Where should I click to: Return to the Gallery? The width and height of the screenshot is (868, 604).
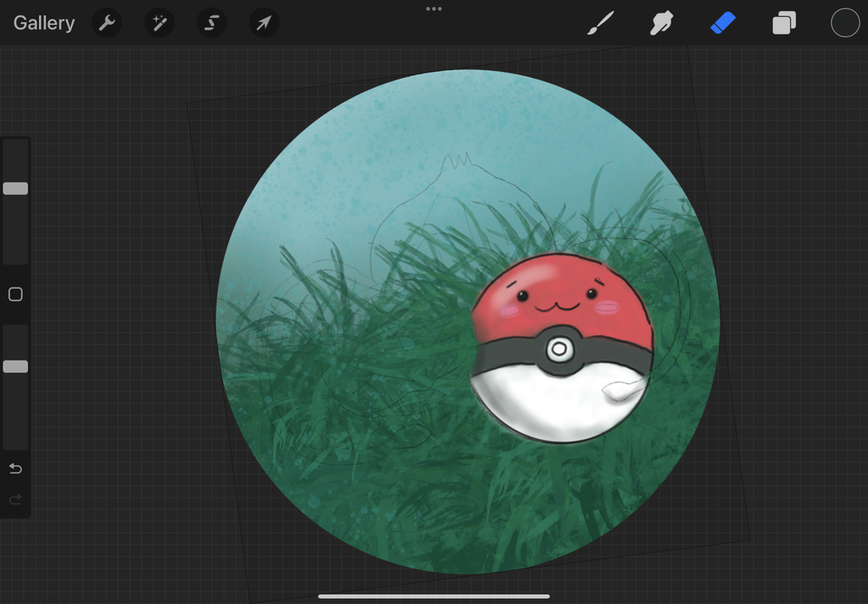[x=44, y=23]
